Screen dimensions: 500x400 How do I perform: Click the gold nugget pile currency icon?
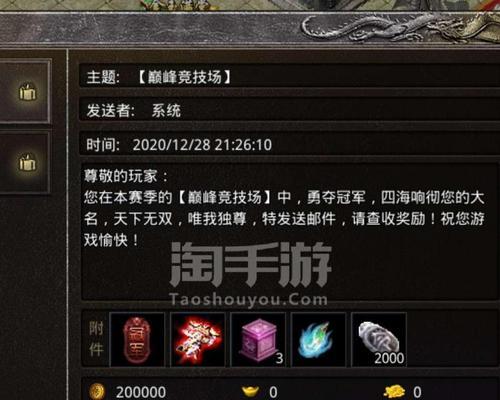point(394,392)
